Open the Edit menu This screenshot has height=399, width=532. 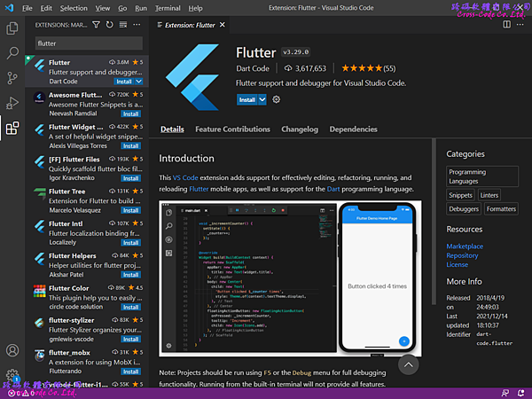(x=46, y=8)
